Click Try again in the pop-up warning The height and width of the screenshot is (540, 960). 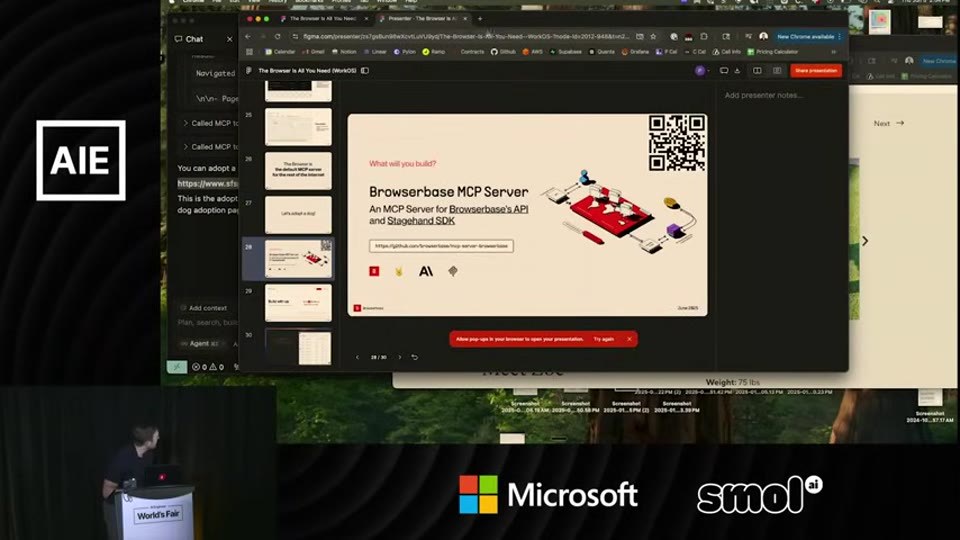603,339
